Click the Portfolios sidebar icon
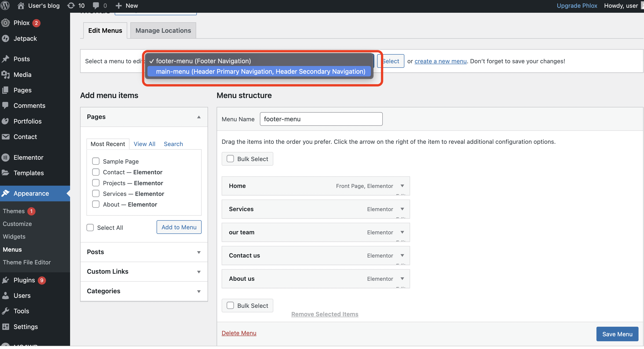Viewport: 644px width, 349px height. (5, 121)
